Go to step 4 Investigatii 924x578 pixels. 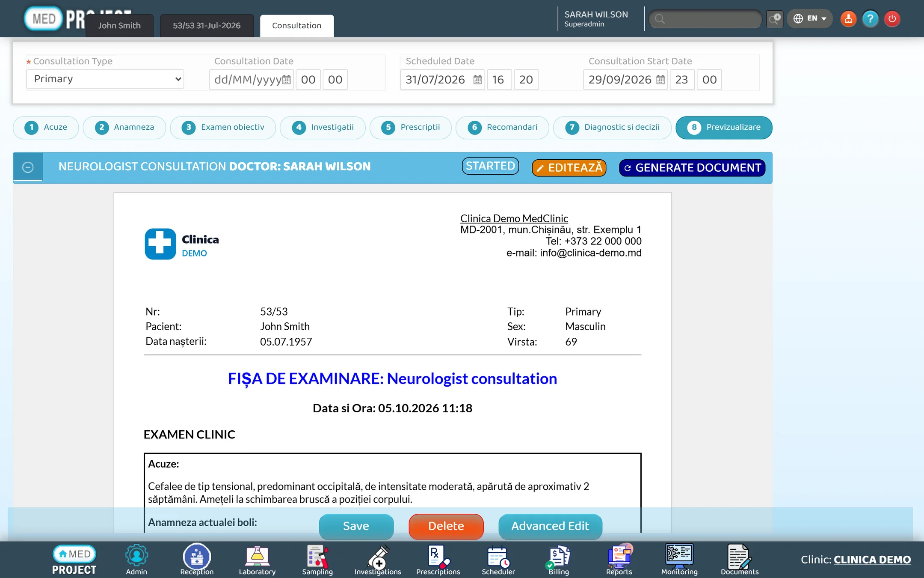[323, 127]
